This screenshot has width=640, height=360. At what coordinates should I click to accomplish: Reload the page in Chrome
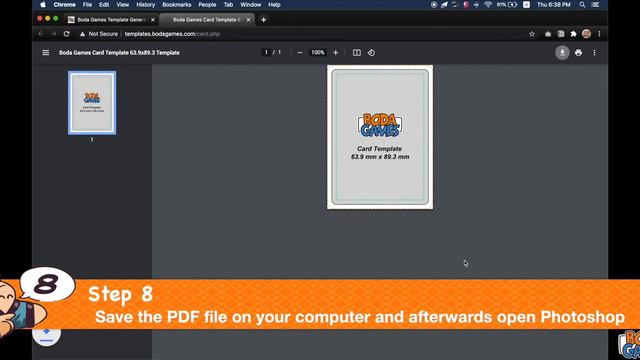(x=67, y=34)
